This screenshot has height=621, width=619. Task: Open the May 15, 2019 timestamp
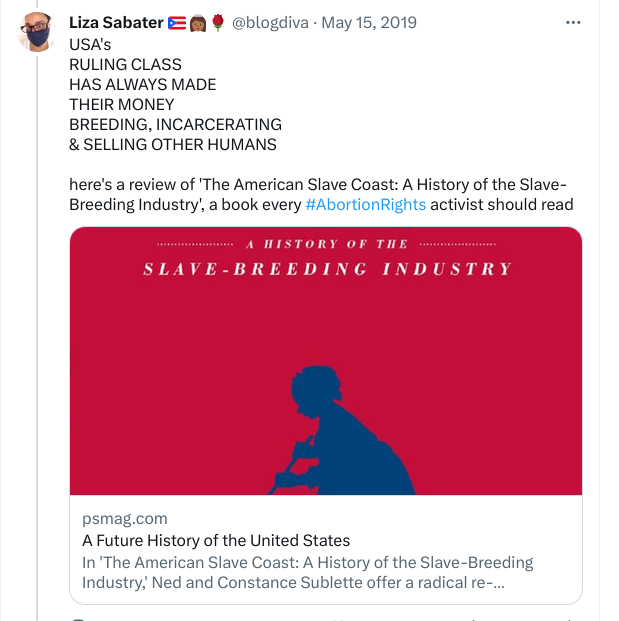(x=369, y=23)
